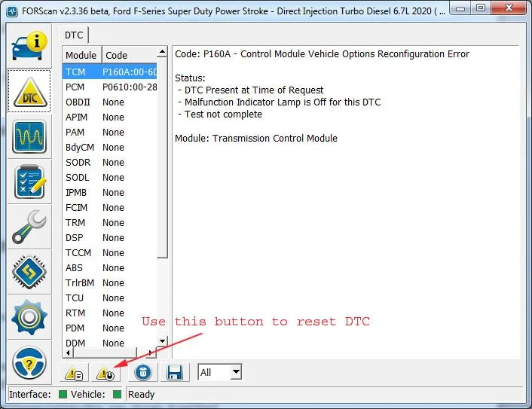Select the DSP module row

click(x=109, y=238)
